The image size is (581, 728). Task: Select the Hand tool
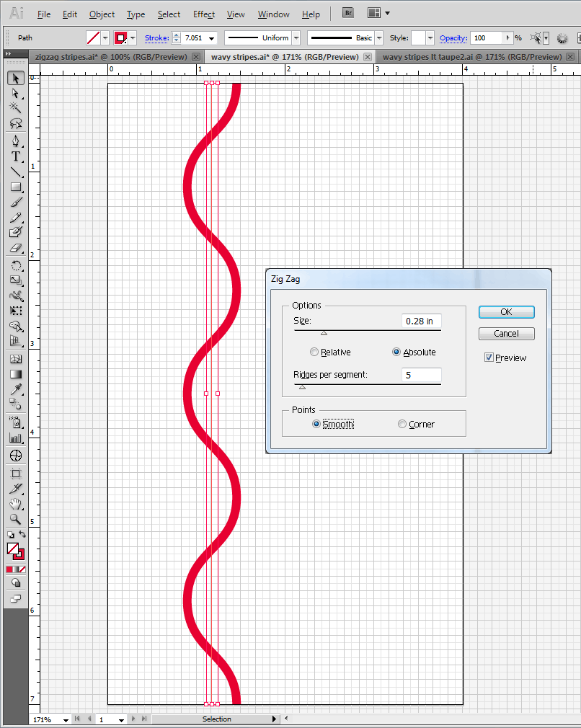click(15, 504)
